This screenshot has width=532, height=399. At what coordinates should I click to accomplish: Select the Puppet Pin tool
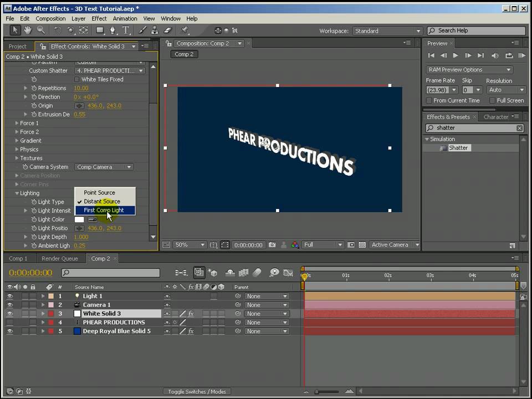click(185, 30)
